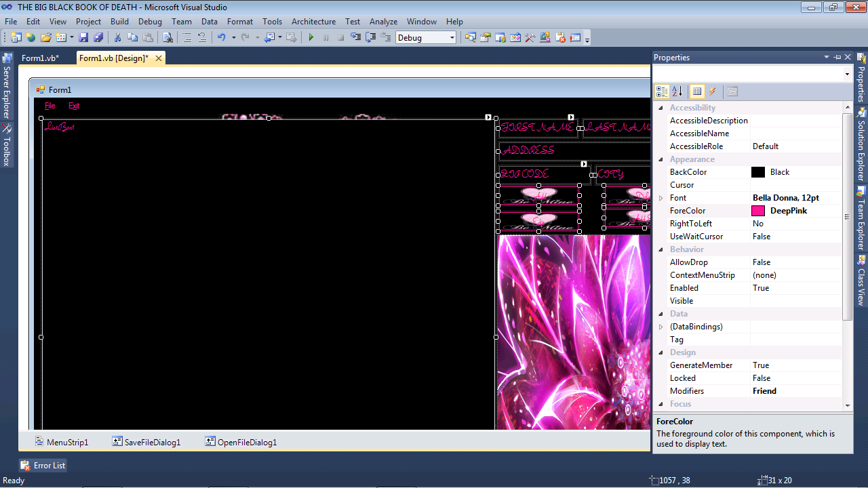This screenshot has width=868, height=488.
Task: Click the Exit item on form's menu strip
Action: click(74, 106)
